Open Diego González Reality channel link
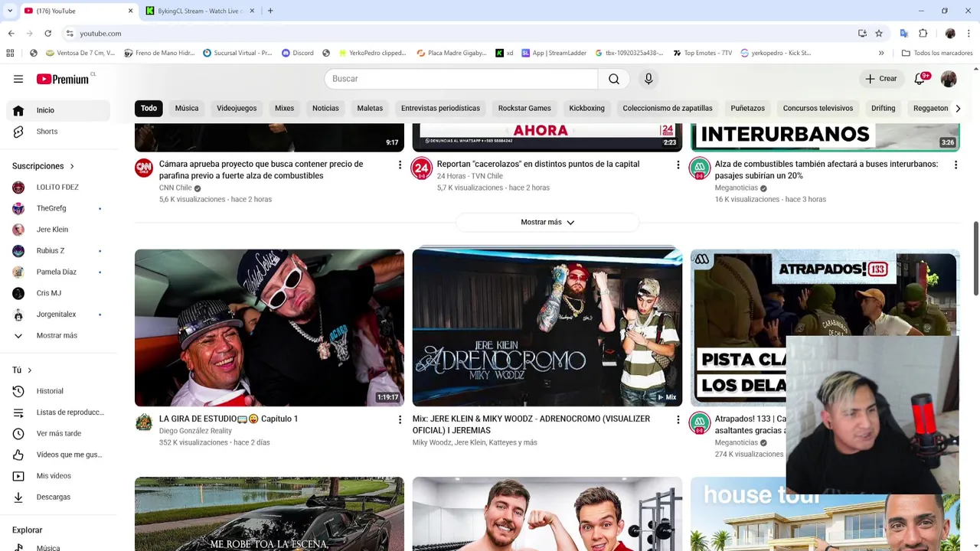The height and width of the screenshot is (551, 980). (x=195, y=431)
